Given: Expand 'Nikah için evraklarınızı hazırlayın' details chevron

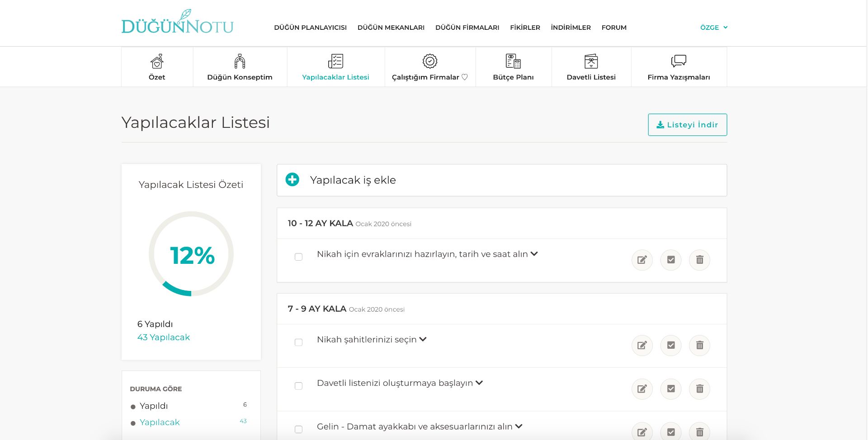Looking at the screenshot, I should pos(534,254).
